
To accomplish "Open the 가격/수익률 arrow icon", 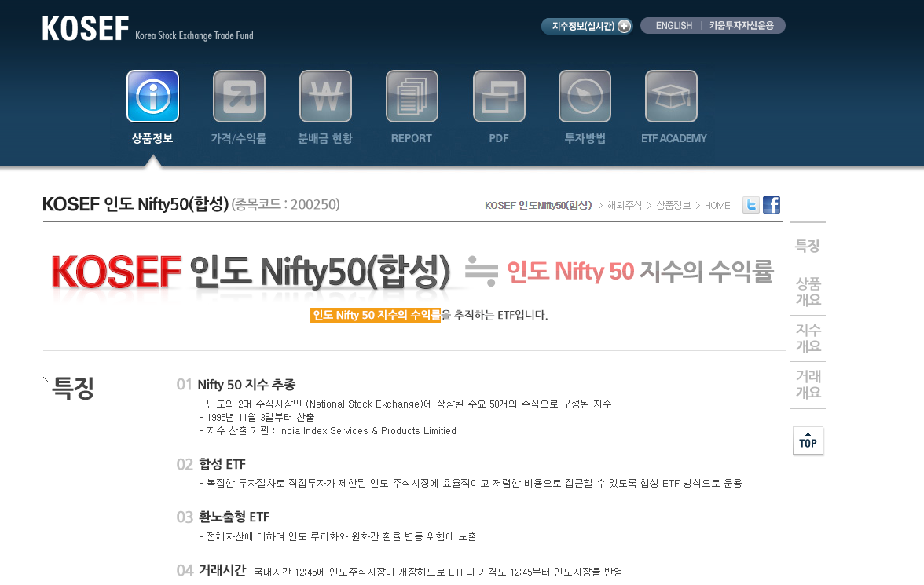I will pos(239,96).
